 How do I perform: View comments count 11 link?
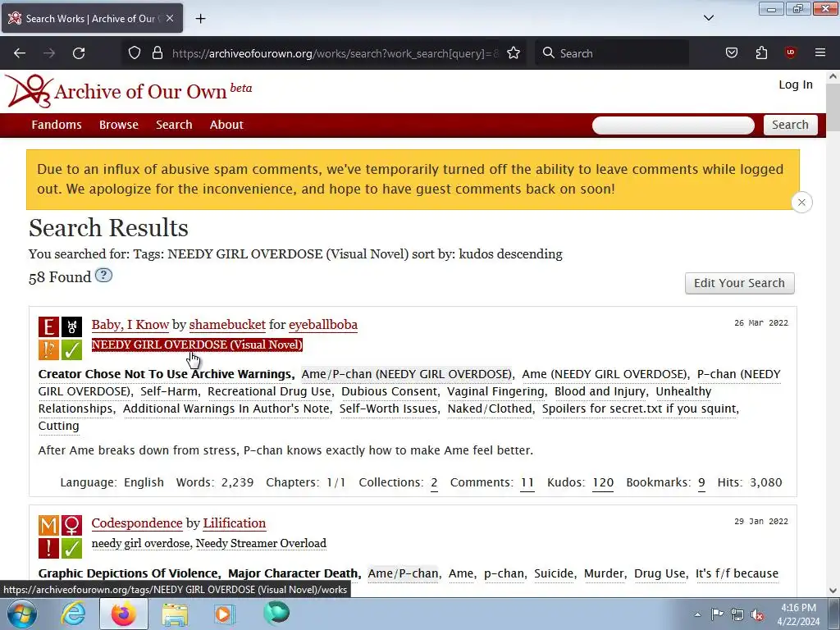pos(527,482)
